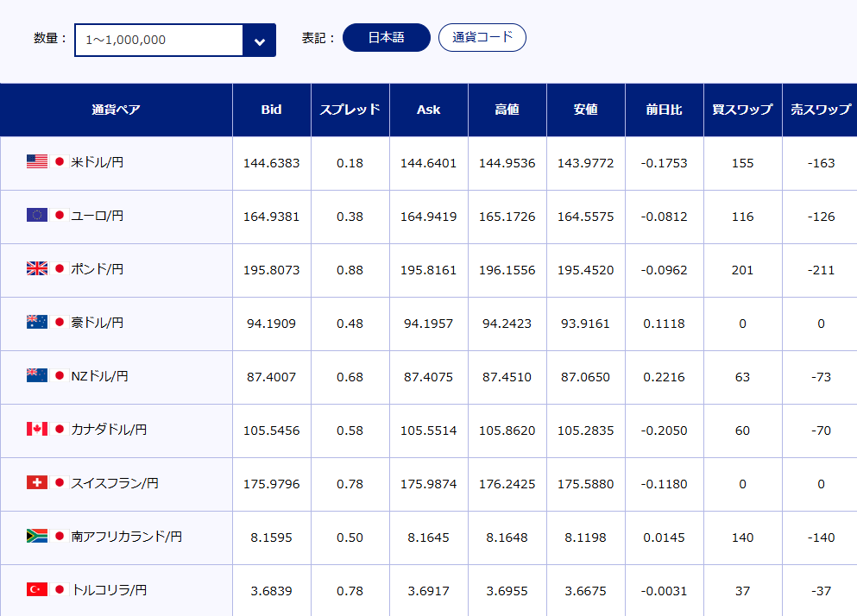Click Japan flag in スイスフラン/円 row
Viewport: 857px width, 616px height.
point(60,482)
